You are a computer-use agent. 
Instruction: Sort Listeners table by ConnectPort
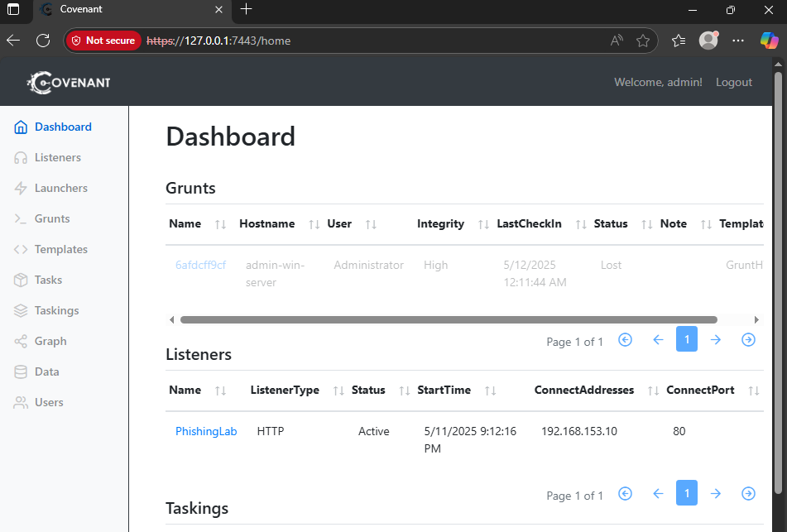tap(753, 391)
